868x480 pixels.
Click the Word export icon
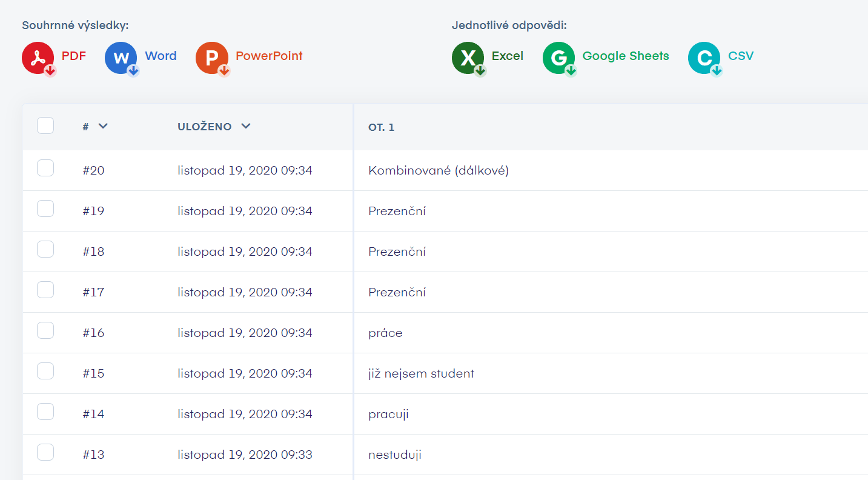click(x=121, y=58)
